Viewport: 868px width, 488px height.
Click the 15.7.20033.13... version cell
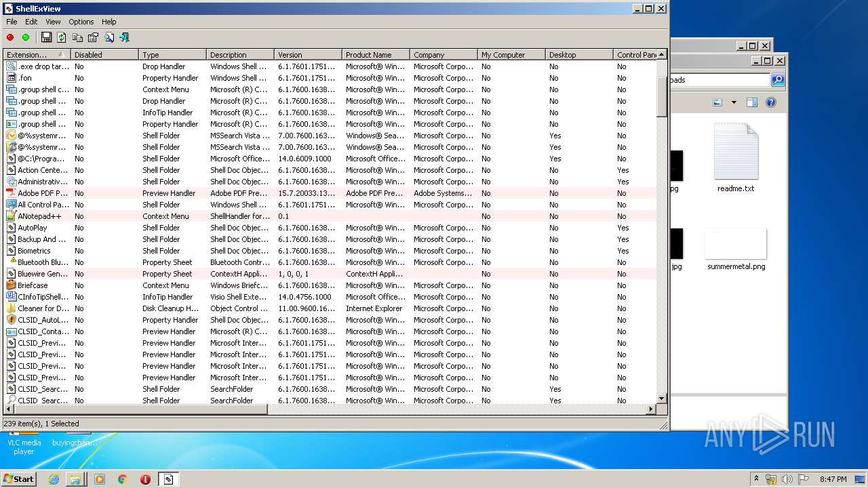307,193
